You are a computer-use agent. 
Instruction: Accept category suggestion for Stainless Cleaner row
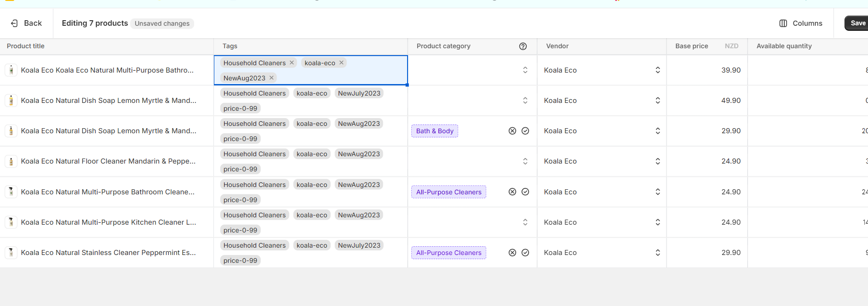525,253
